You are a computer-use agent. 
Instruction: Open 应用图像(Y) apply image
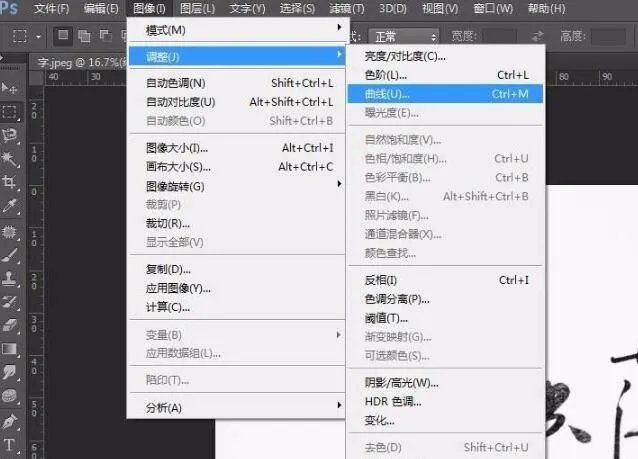click(x=237, y=289)
